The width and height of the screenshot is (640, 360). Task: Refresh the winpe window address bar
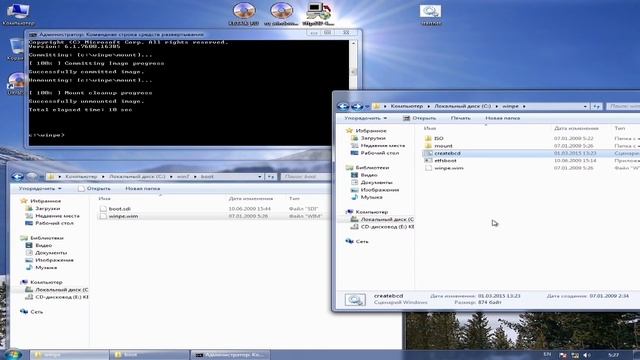tap(596, 107)
